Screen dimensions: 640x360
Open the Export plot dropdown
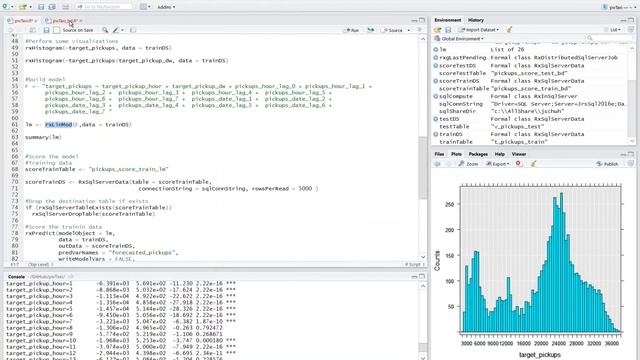coord(497,164)
